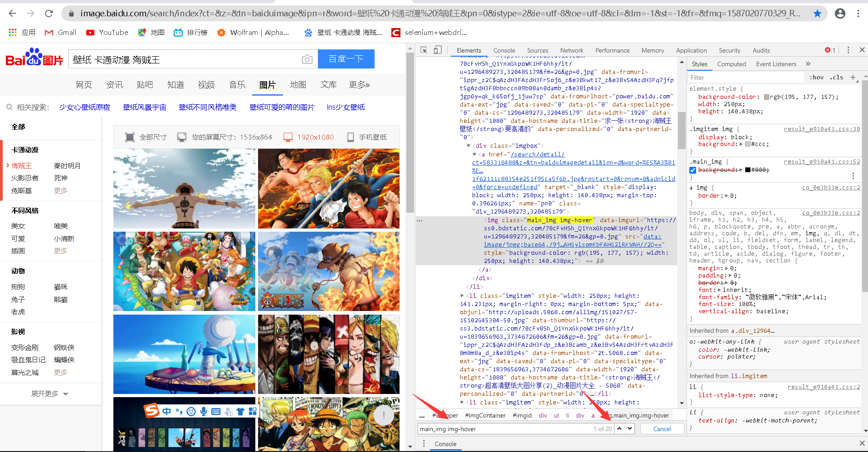The image size is (868, 452).
Task: Click the camera image-search icon
Action: tap(307, 59)
